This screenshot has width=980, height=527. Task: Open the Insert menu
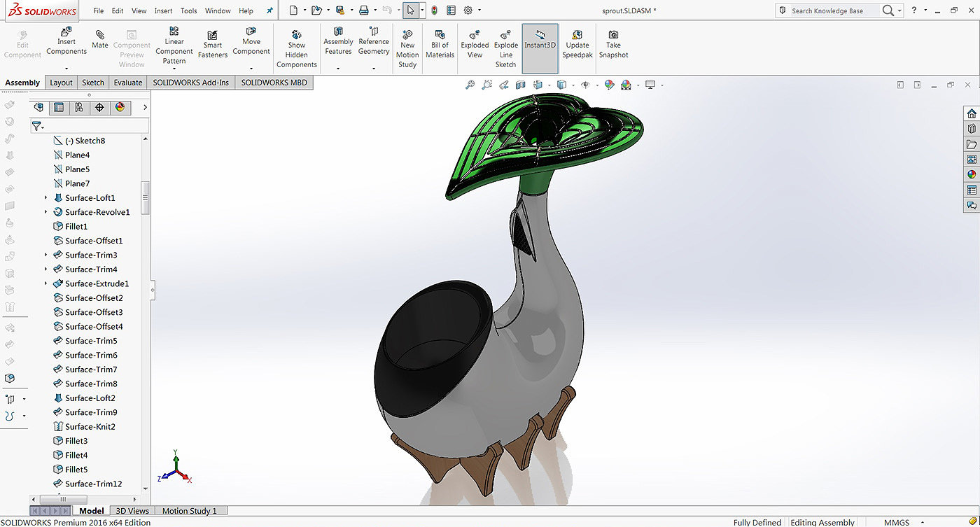[163, 11]
